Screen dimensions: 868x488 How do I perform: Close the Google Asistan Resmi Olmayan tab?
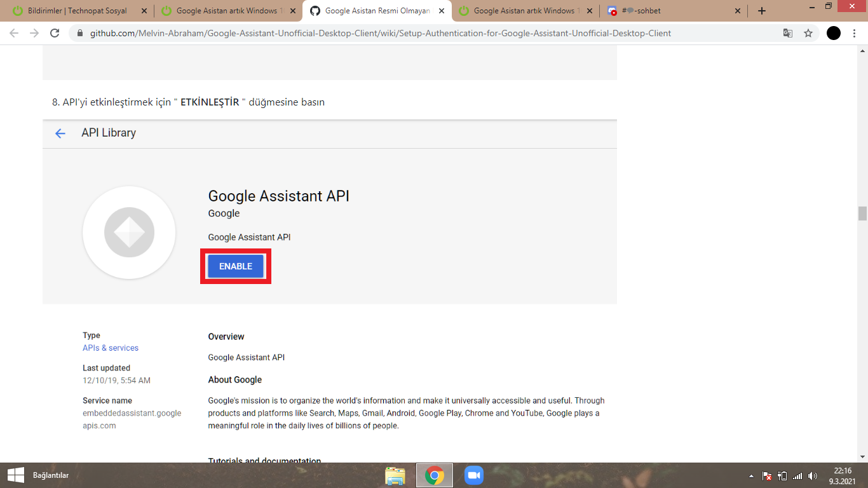[442, 11]
